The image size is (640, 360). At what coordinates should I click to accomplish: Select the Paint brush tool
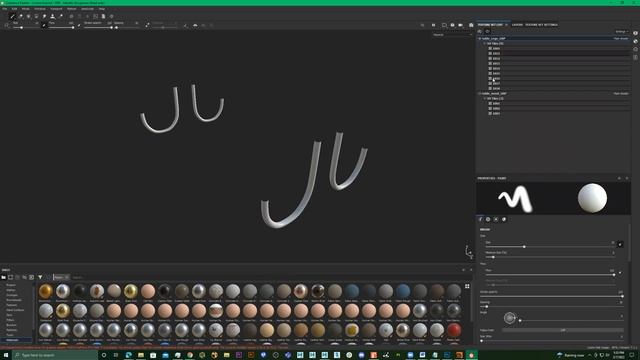(12, 16)
